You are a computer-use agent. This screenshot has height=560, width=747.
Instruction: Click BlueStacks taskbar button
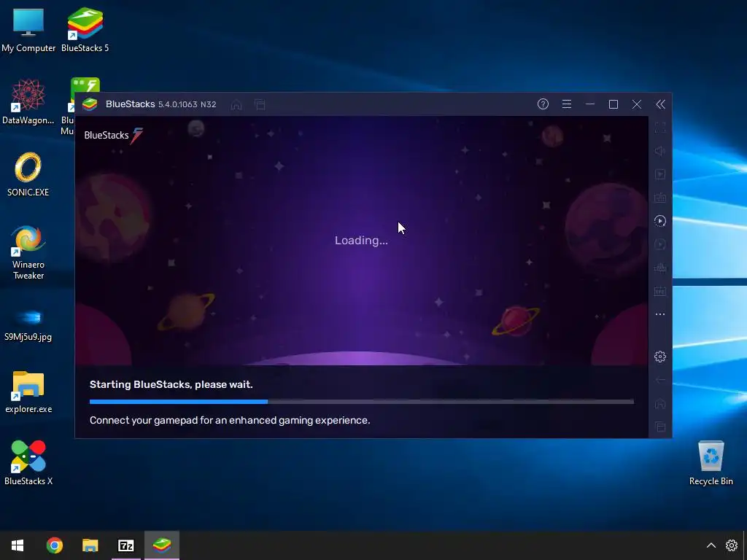(162, 545)
